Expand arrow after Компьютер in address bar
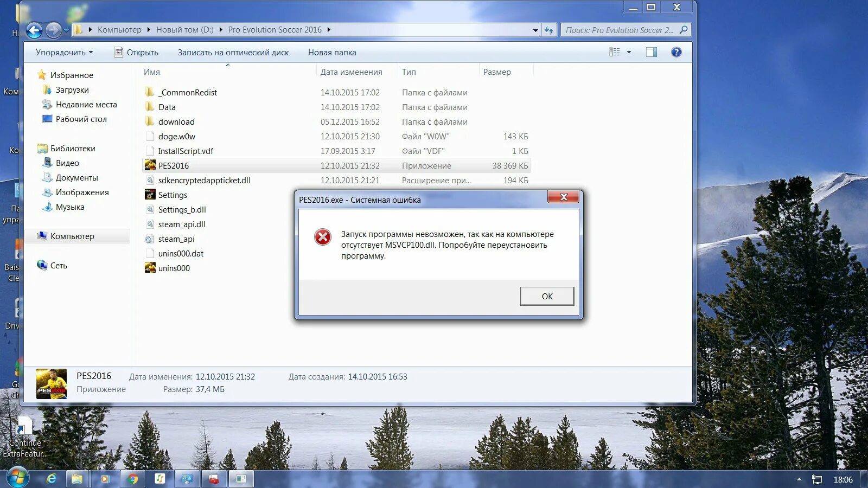Viewport: 868px width, 488px height. [x=149, y=30]
